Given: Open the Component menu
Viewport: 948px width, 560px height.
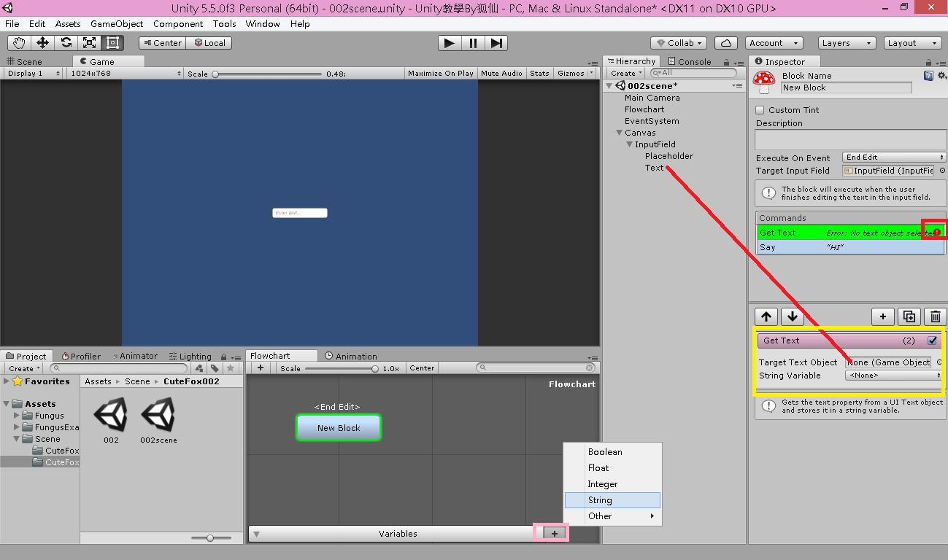Looking at the screenshot, I should point(178,23).
